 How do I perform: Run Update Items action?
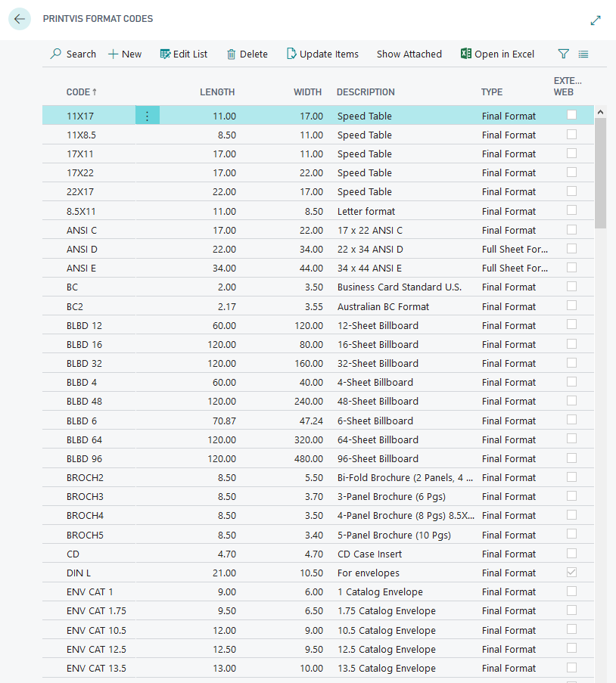(322, 54)
